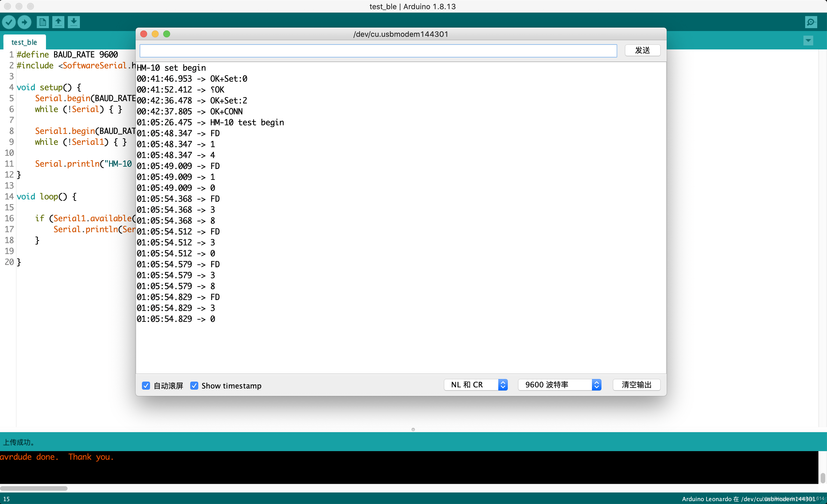Maximize the serial monitor window with green button

pos(166,34)
